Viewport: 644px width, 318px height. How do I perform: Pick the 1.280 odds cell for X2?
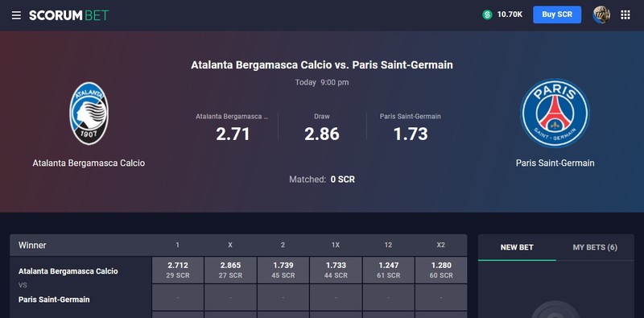(441, 271)
